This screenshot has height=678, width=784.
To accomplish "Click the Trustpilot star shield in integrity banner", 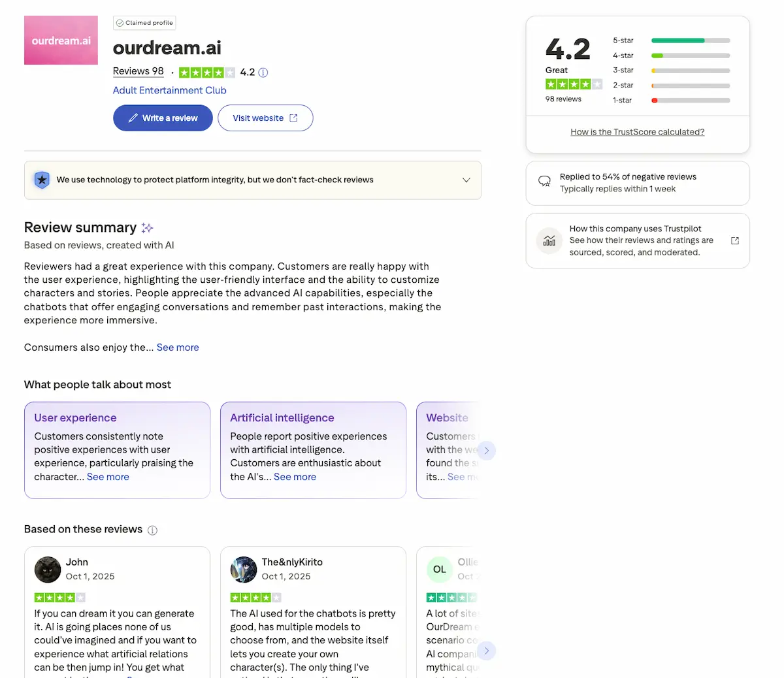I will (42, 180).
